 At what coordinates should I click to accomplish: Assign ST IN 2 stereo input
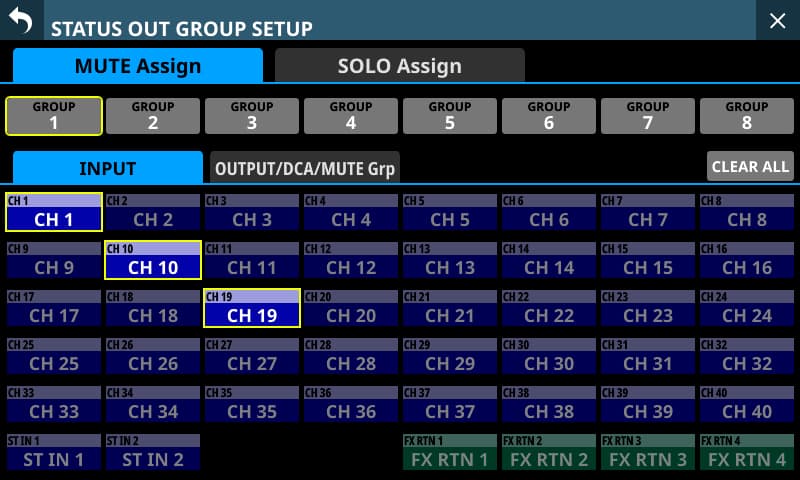(153, 453)
